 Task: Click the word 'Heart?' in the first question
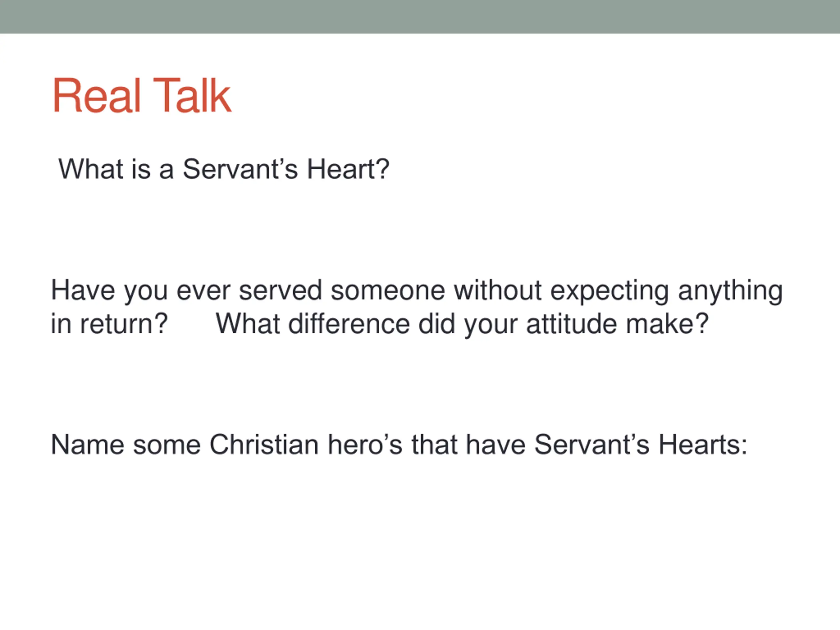(x=348, y=169)
